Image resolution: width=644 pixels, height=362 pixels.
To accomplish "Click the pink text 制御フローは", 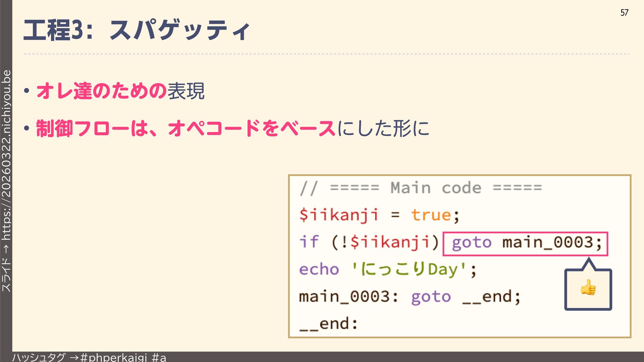I will click(92, 128).
